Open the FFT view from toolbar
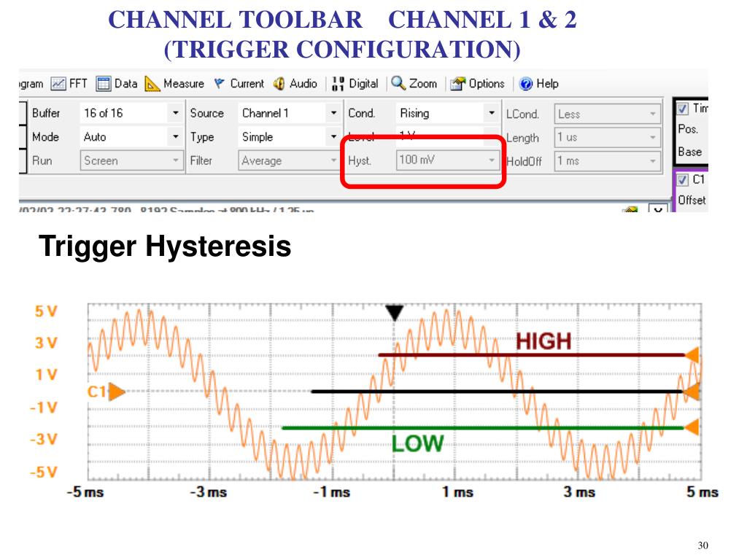This screenshot has height=560, width=747. click(x=69, y=84)
